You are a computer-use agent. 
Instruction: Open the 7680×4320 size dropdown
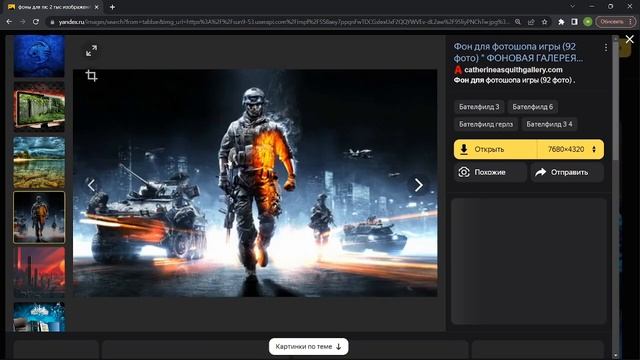tap(571, 149)
